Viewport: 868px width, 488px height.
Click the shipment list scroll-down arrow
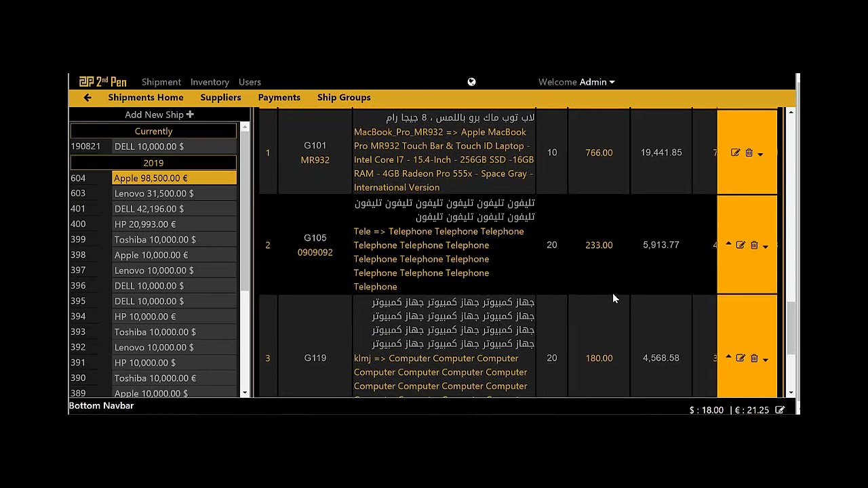245,392
